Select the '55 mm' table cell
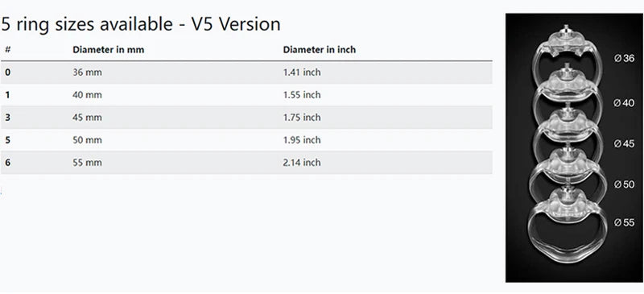This screenshot has height=294, width=644. (87, 163)
